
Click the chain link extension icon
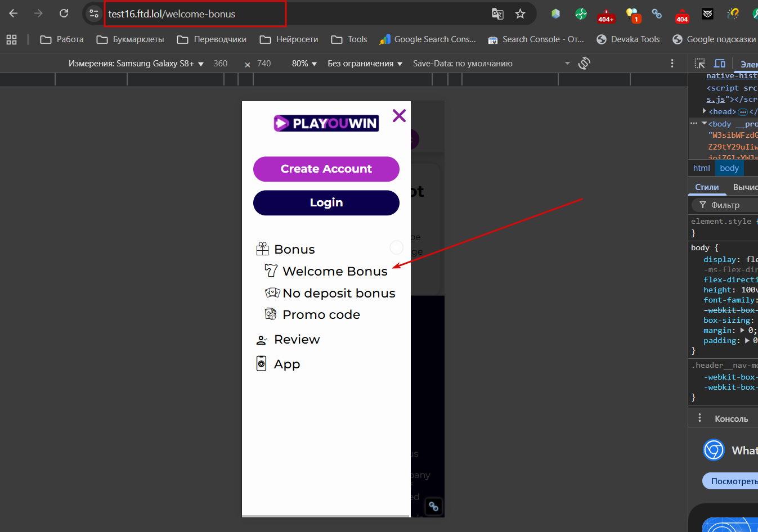657,13
